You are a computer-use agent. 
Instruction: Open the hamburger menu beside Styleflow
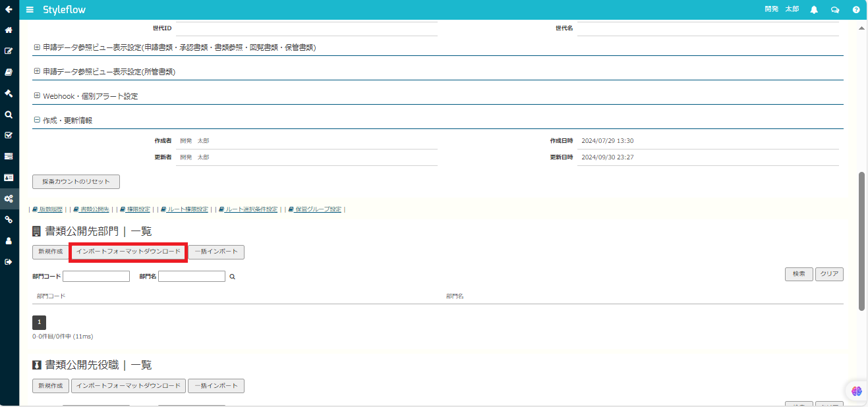pyautogui.click(x=30, y=10)
